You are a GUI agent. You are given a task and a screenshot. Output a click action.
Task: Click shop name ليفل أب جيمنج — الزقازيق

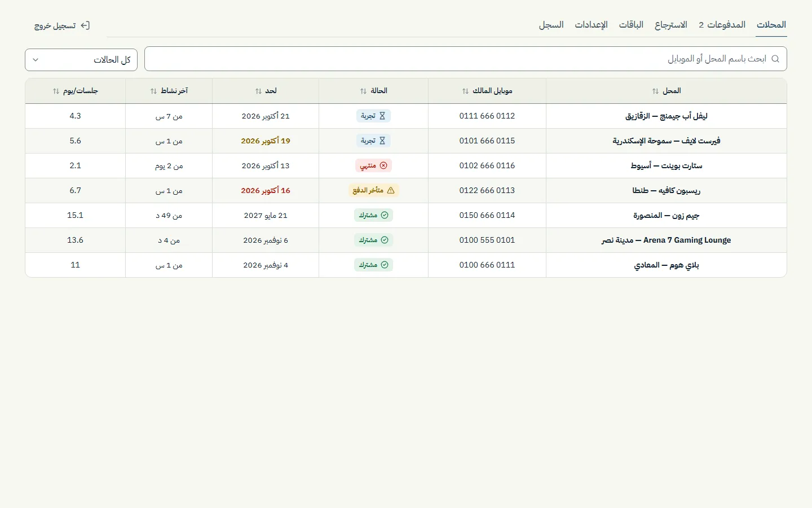(667, 116)
